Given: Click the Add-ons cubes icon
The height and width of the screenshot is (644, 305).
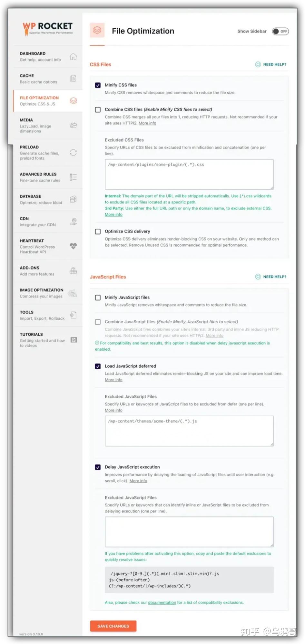Looking at the screenshot, I should [73, 271].
